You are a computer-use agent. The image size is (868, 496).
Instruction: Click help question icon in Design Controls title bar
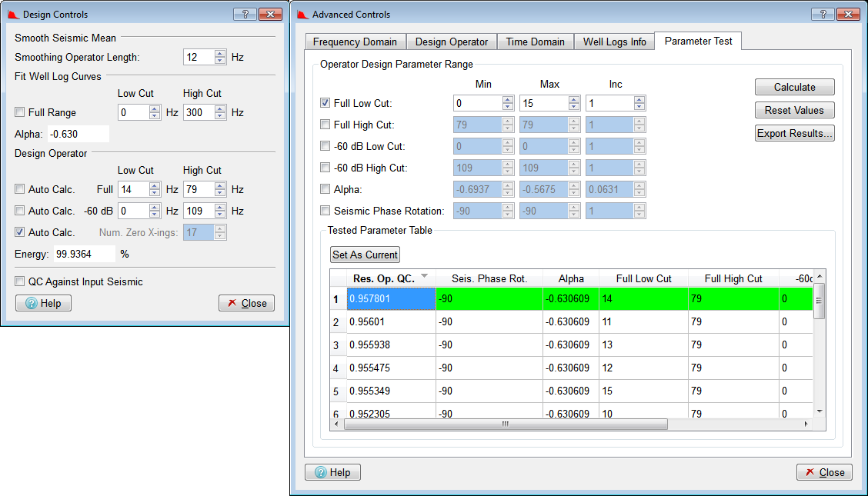pyautogui.click(x=245, y=15)
